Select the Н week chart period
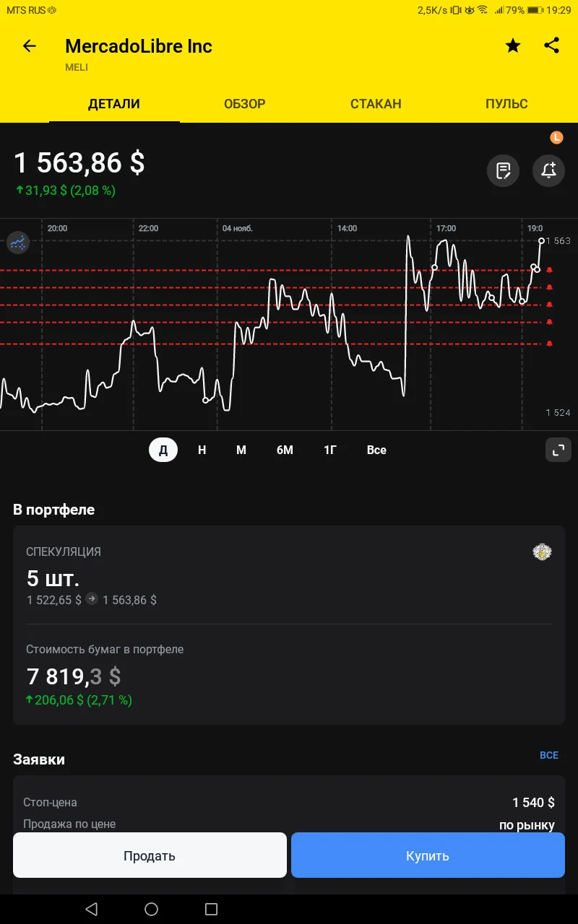 coord(202,450)
